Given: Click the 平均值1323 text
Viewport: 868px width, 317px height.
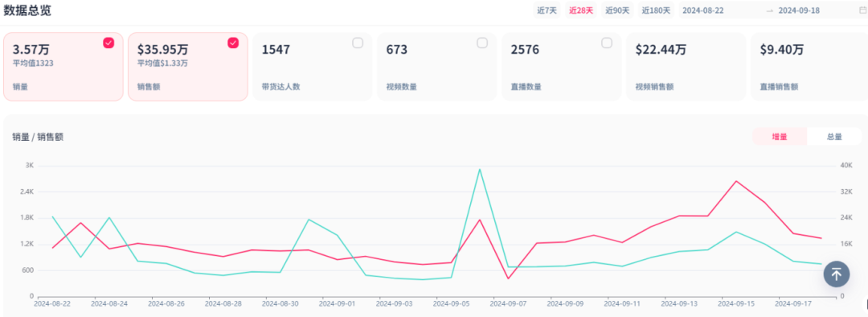Looking at the screenshot, I should [33, 64].
